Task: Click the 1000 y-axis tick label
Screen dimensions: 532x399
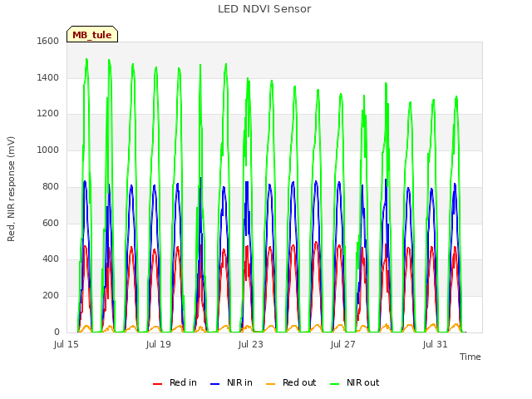Action: (x=48, y=150)
